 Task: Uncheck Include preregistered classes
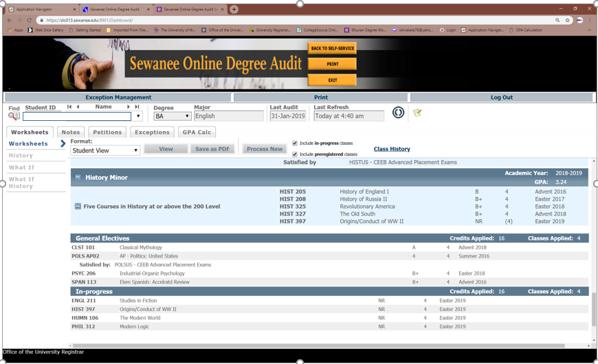coord(295,155)
